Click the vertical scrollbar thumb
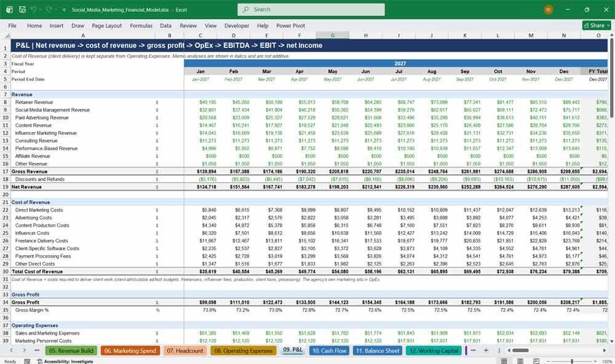Viewport: 615px width, 364px height. (611, 77)
